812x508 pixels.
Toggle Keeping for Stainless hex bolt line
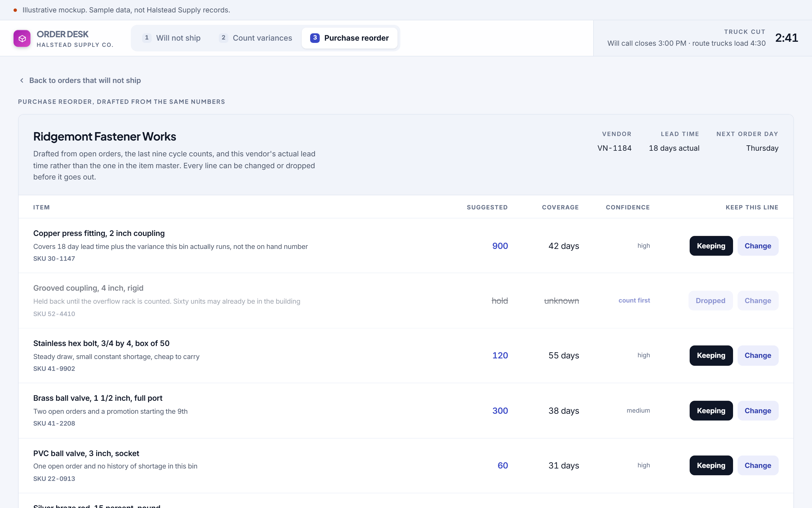711,356
